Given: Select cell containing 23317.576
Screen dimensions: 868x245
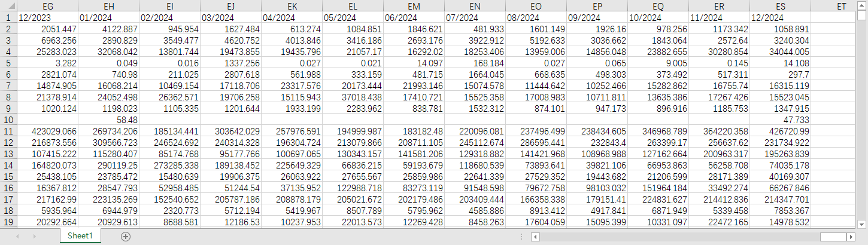Looking at the screenshot, I should pos(292,85).
